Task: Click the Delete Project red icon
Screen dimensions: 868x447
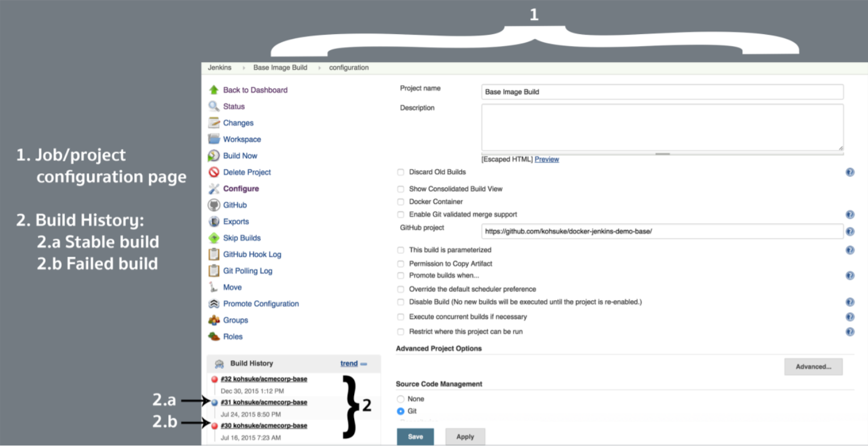Action: point(214,172)
